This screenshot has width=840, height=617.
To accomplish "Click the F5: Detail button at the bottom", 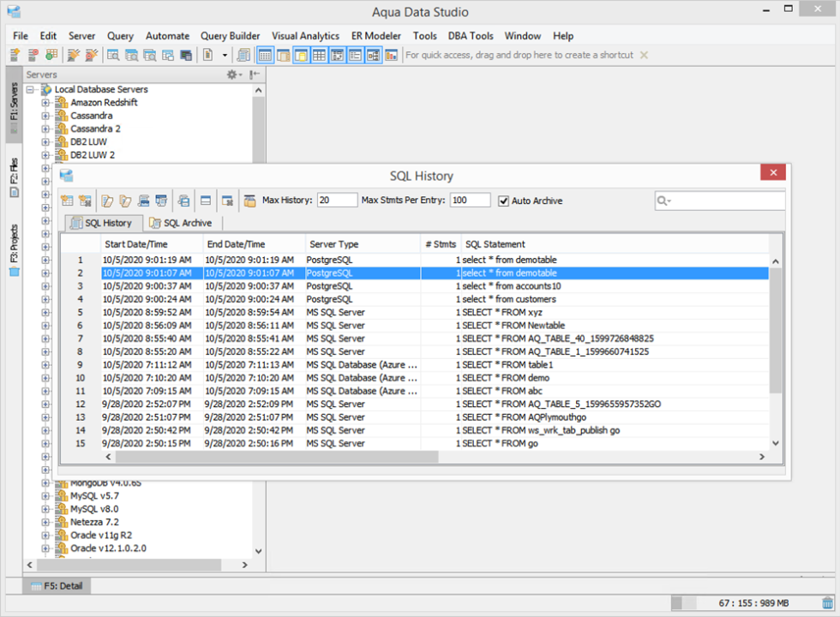I will click(55, 585).
